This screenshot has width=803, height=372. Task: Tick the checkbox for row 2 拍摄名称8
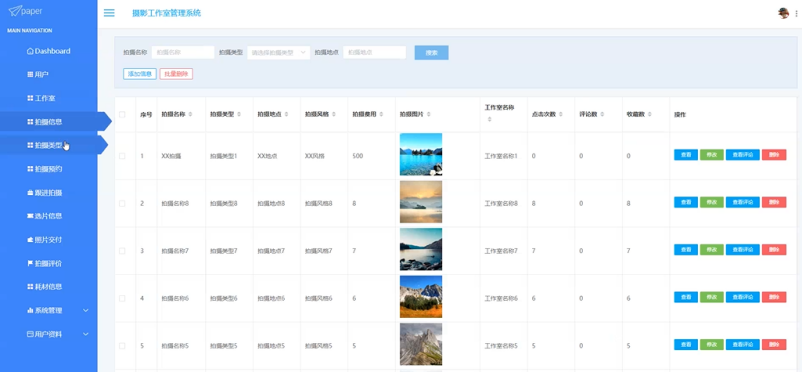pyautogui.click(x=122, y=203)
